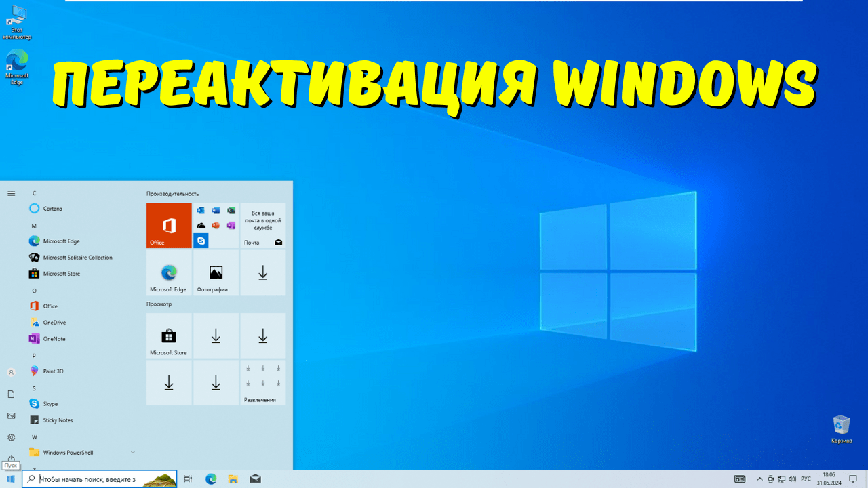868x488 pixels.
Task: Select Этот компьютер desktop icon
Action: (x=17, y=22)
